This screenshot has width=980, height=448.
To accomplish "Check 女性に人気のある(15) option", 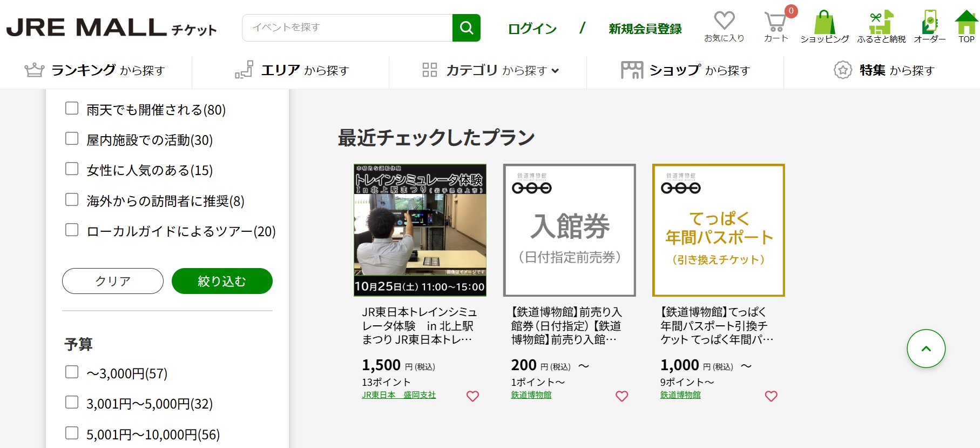I will pos(72,169).
